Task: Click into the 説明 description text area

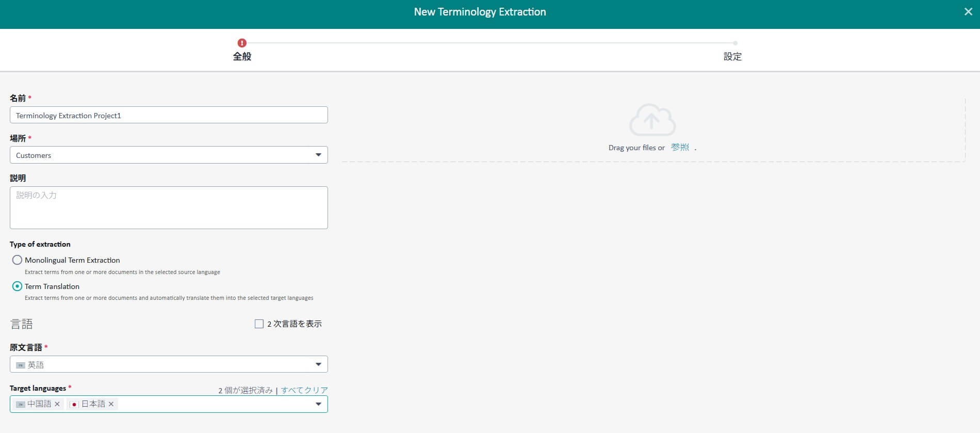Action: [169, 207]
